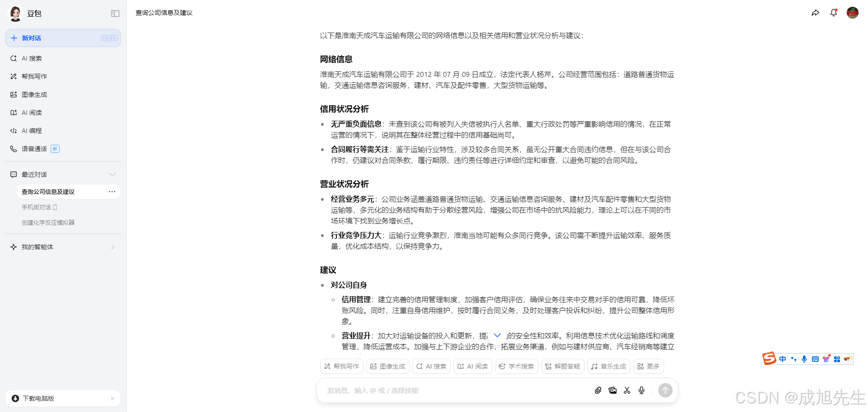Screen dimensions: 868x412
Task: Click the 网络信息 heading
Action: click(336, 59)
